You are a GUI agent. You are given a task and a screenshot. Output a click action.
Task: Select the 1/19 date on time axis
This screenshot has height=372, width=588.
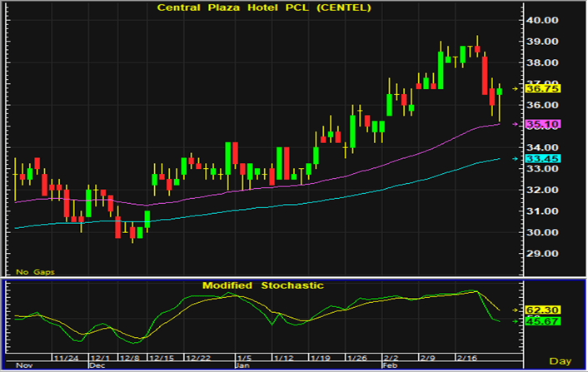[320, 356]
